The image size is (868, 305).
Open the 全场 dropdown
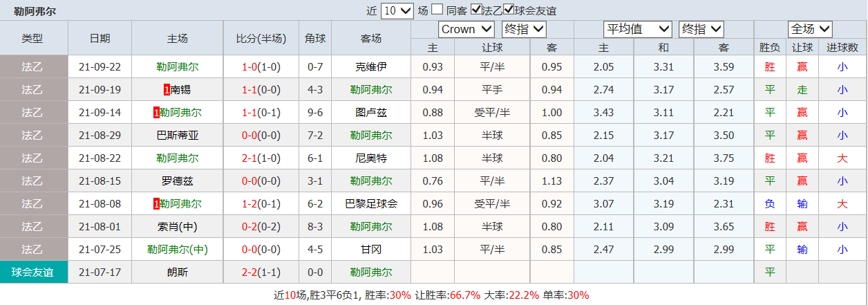pos(810,29)
